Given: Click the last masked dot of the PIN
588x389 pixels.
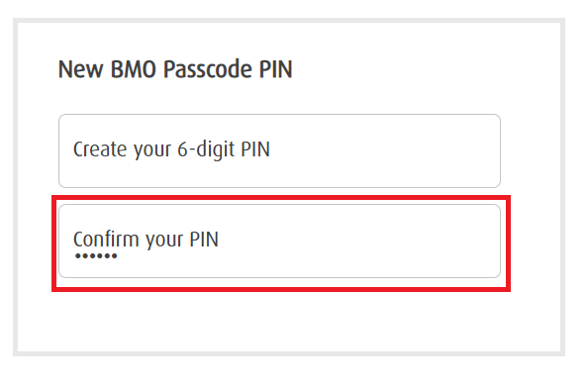Looking at the screenshot, I should [115, 256].
